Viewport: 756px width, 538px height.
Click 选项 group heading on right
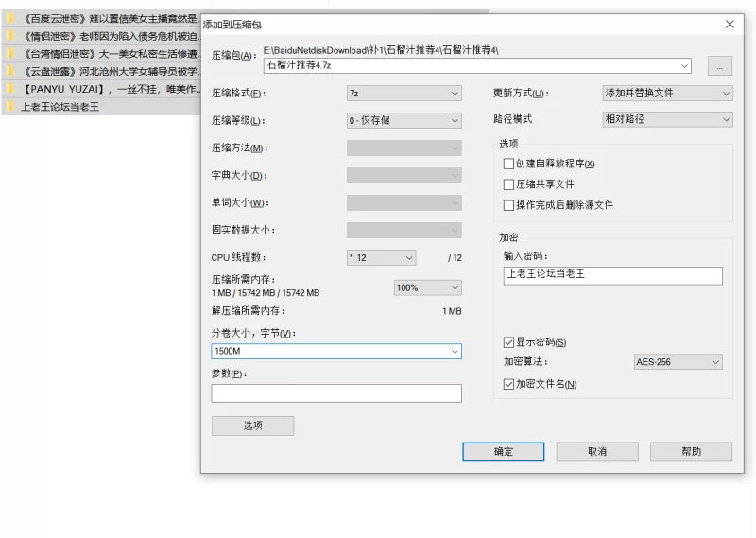(x=508, y=144)
